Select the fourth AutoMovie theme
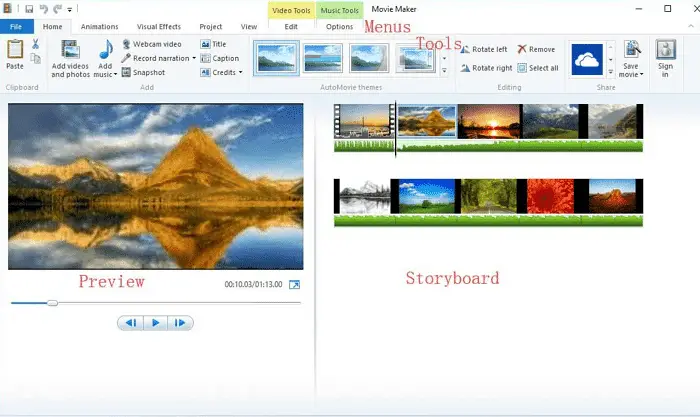 415,58
